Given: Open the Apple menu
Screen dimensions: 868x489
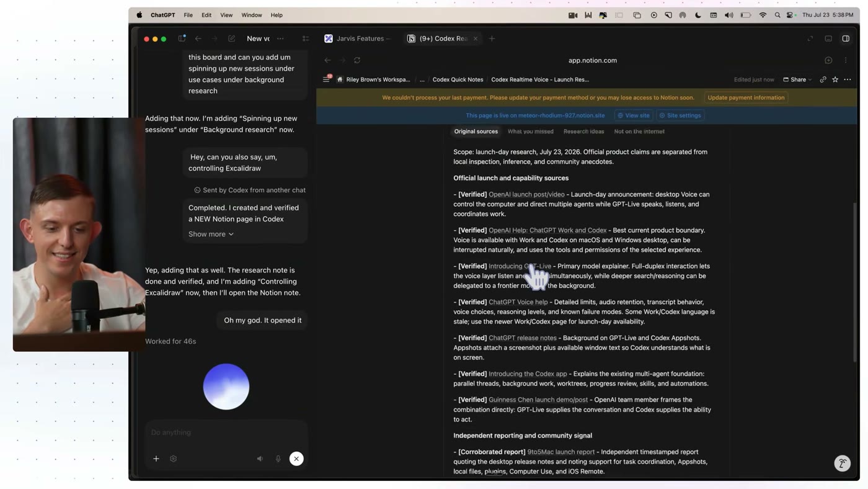Looking at the screenshot, I should tap(139, 15).
